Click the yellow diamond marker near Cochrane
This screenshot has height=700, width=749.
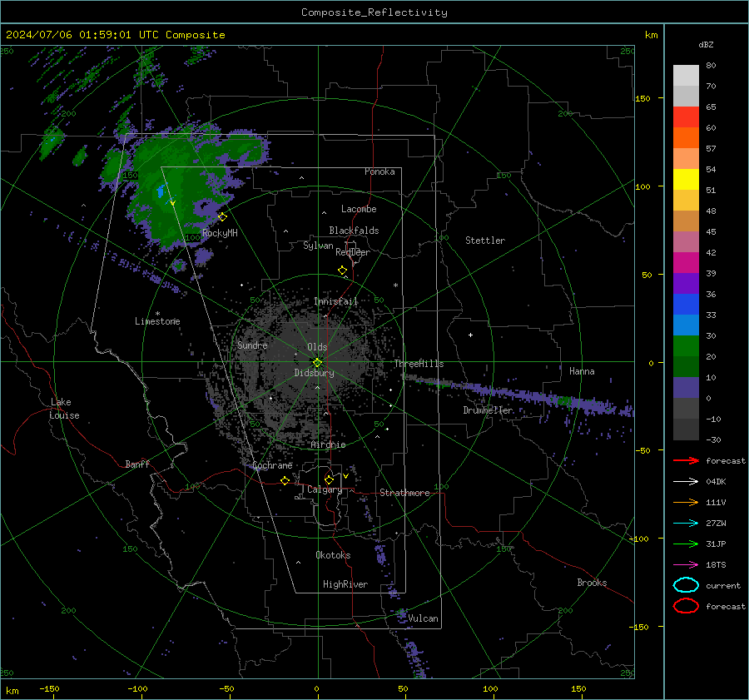285,480
